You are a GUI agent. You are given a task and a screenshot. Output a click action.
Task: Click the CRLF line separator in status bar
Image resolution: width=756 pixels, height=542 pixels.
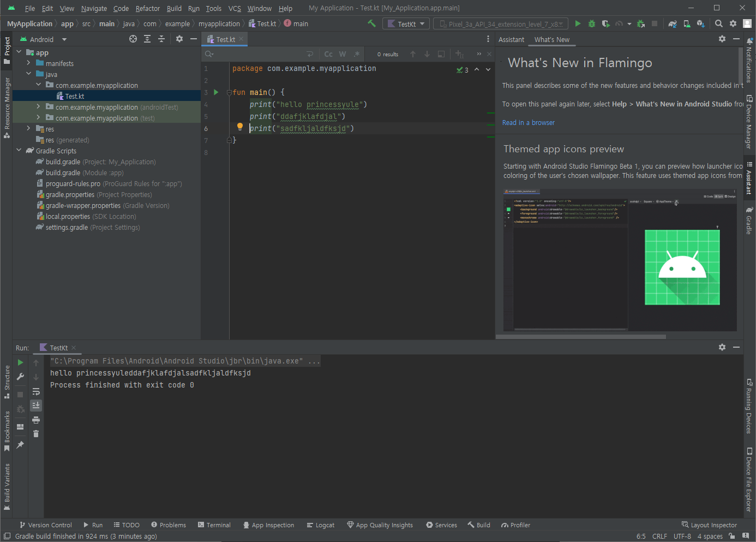click(659, 537)
